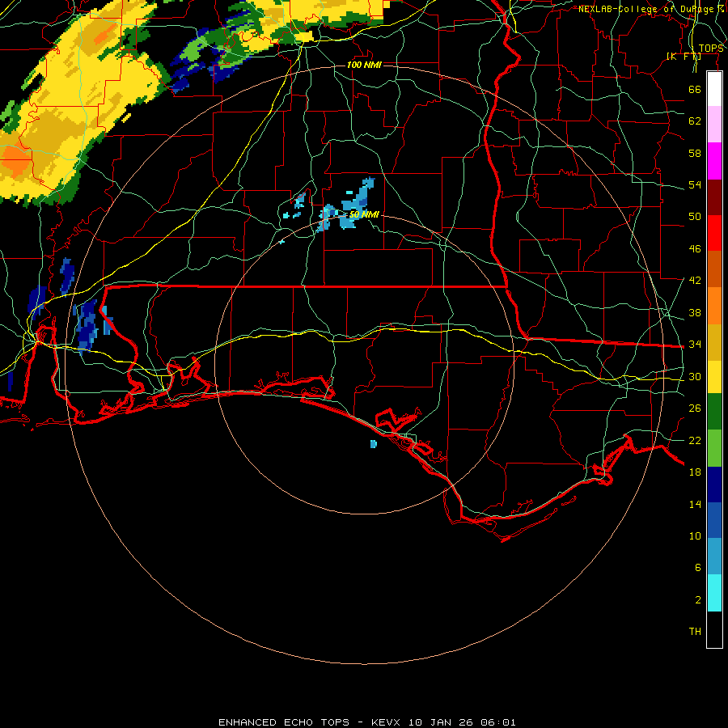Click the '50' legend value
Screen dimensions: 728x728
pyautogui.click(x=695, y=217)
